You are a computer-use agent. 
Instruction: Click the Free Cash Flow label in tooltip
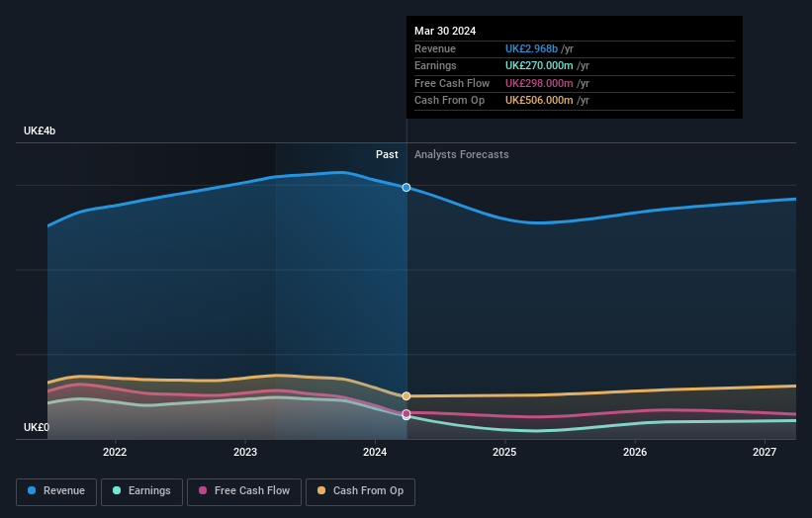452,83
